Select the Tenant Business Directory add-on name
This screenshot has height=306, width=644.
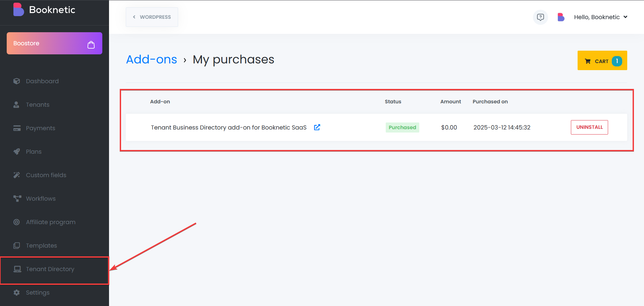click(229, 127)
